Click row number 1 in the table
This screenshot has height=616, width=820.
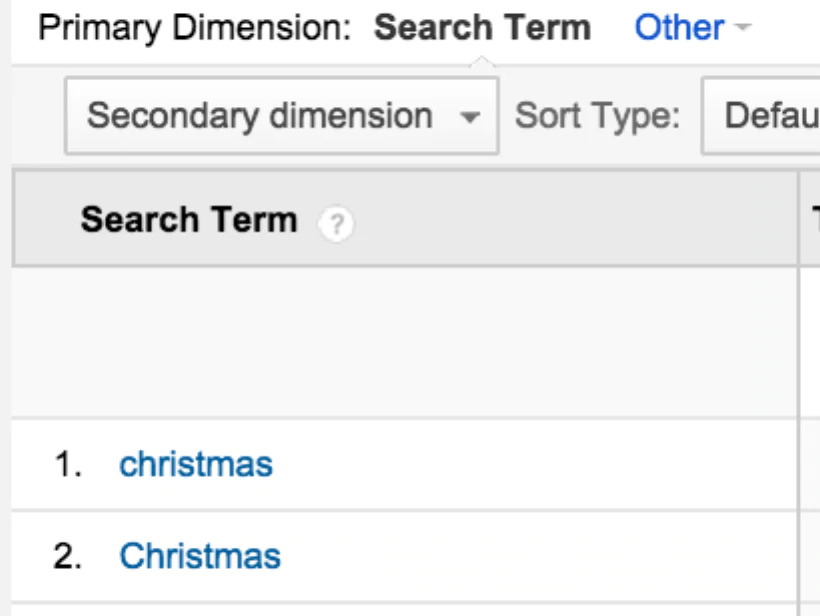click(x=68, y=465)
